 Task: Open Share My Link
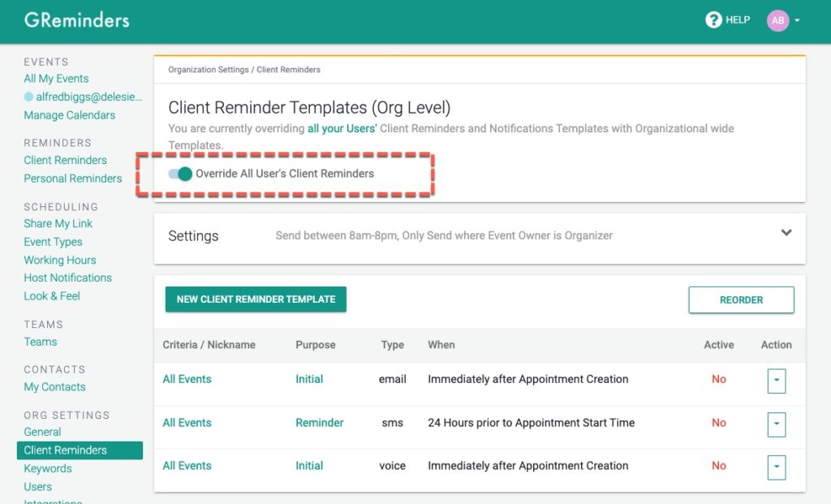(58, 224)
